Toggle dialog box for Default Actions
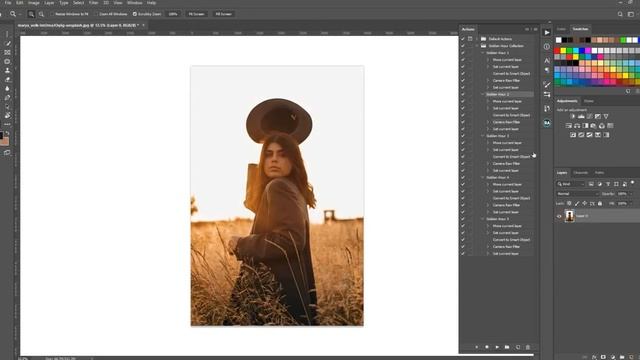Viewport: 640px width, 360px height. (x=470, y=39)
